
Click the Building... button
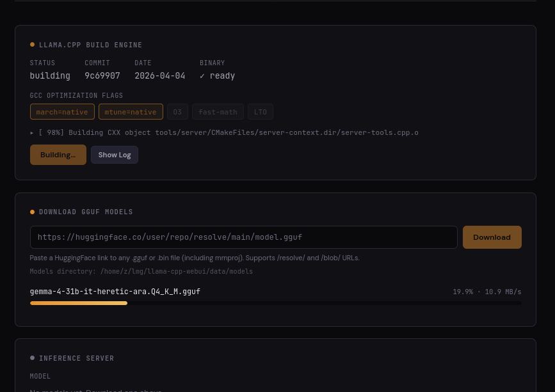pos(58,155)
